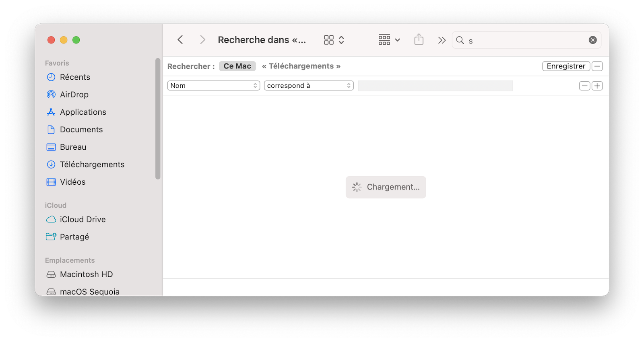
Task: Click into the search field containing 's'
Action: [526, 40]
